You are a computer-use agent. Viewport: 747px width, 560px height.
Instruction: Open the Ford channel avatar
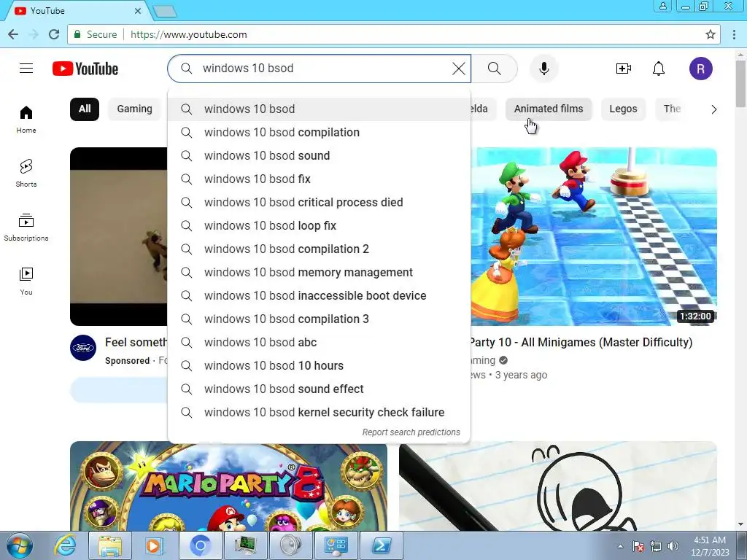coord(83,348)
